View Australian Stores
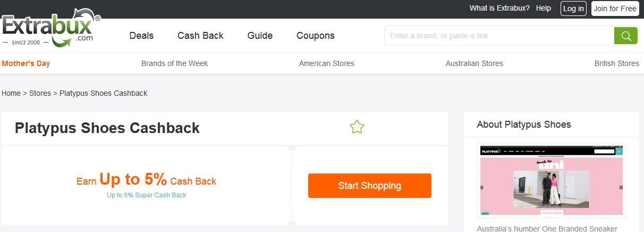This screenshot has height=232, width=644. click(x=474, y=63)
